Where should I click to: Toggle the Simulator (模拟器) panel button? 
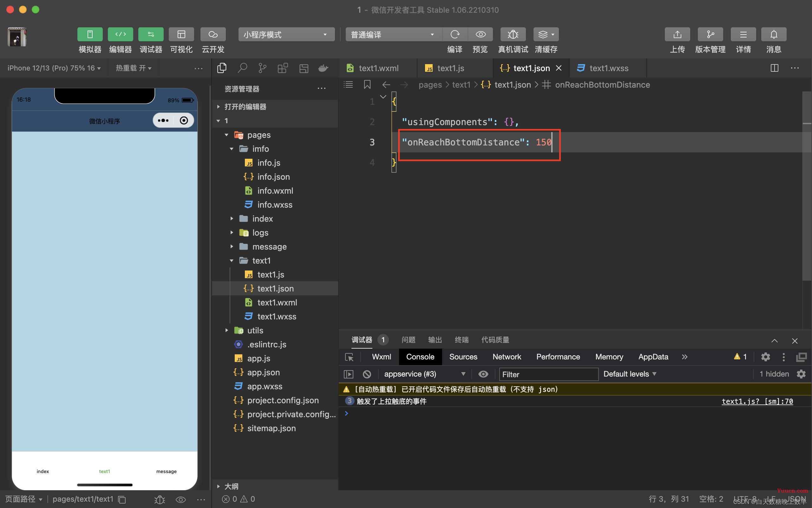[90, 34]
